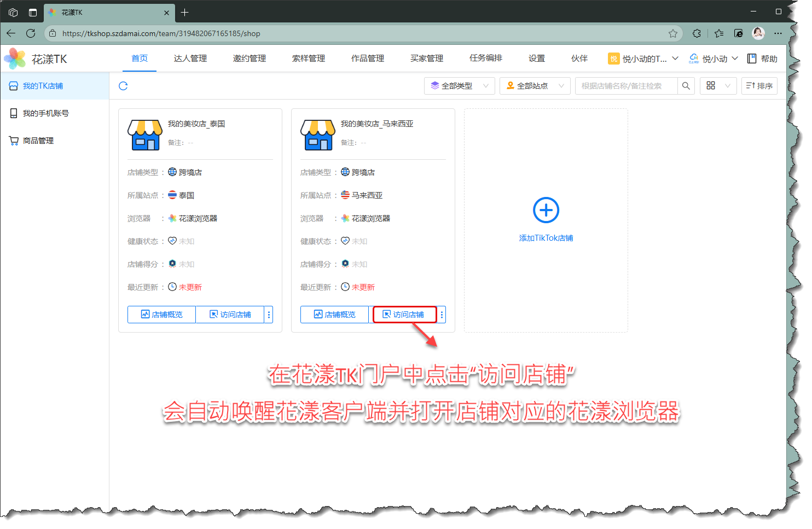Click the Malaysia shop storefront icon
This screenshot has width=812, height=529.
tap(318, 134)
